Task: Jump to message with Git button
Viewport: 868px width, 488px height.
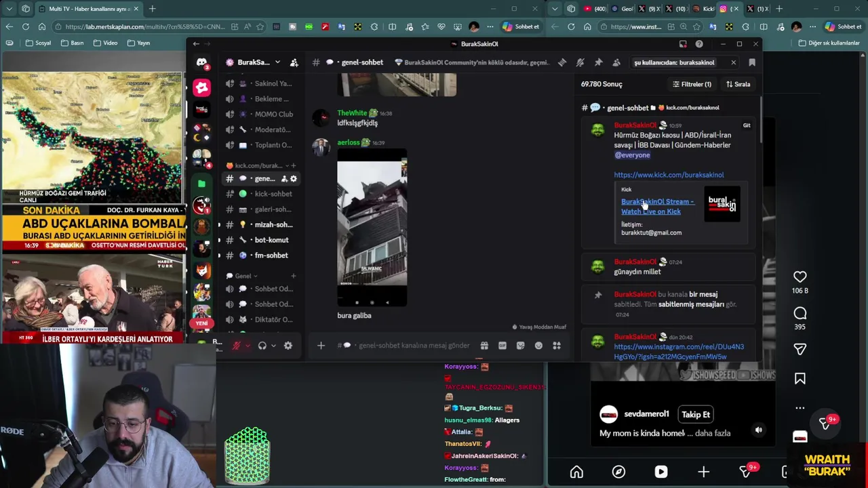Action: tap(747, 125)
